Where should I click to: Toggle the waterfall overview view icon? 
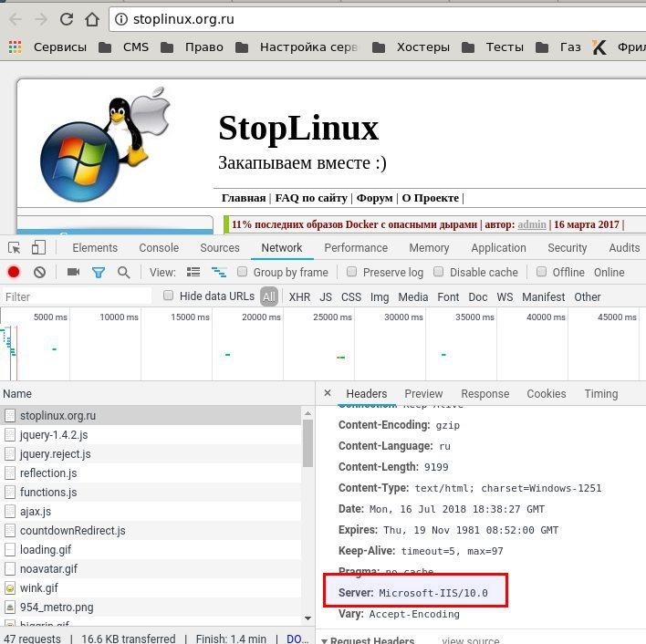219,272
